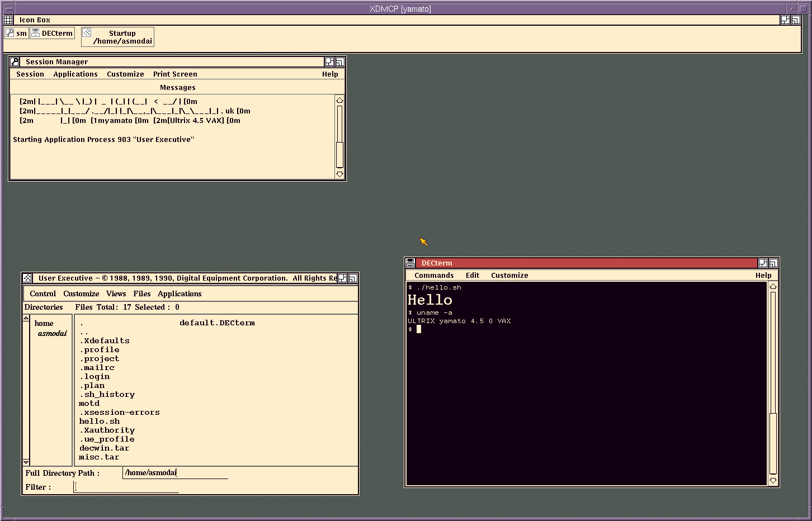Select the hello.sh file in list
Screen dimensions: 812x521
(x=100, y=421)
